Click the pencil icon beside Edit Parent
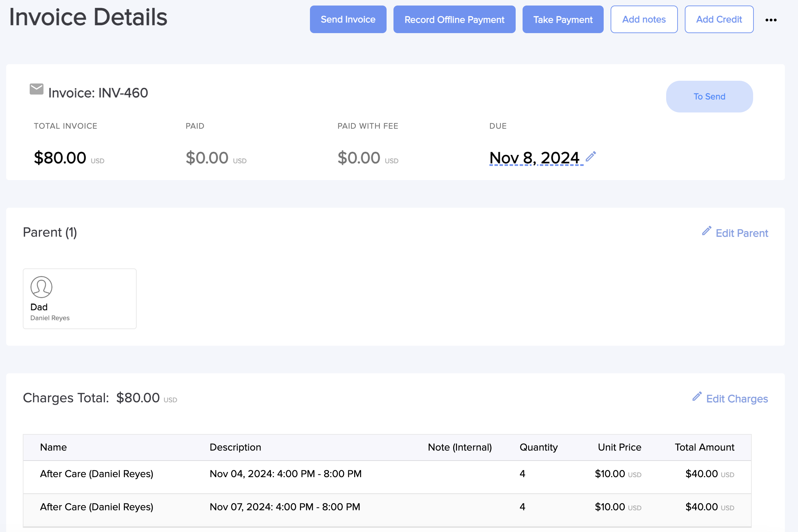 click(x=707, y=231)
